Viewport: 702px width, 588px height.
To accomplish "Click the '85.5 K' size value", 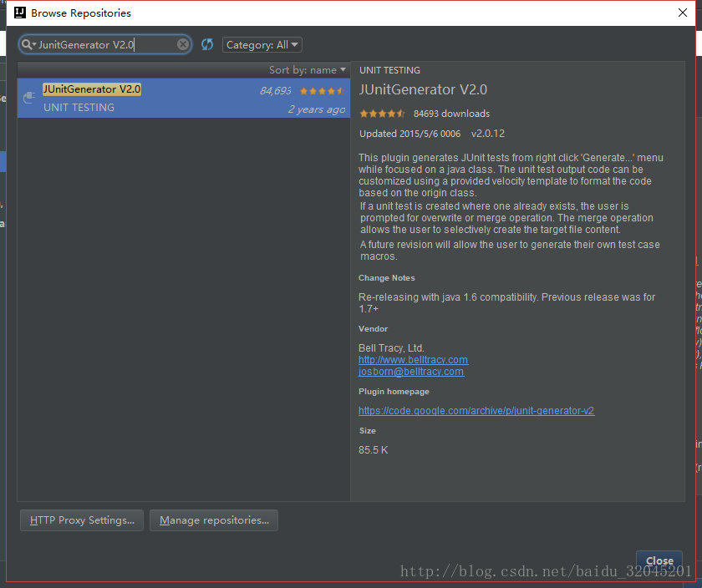I will (x=373, y=449).
